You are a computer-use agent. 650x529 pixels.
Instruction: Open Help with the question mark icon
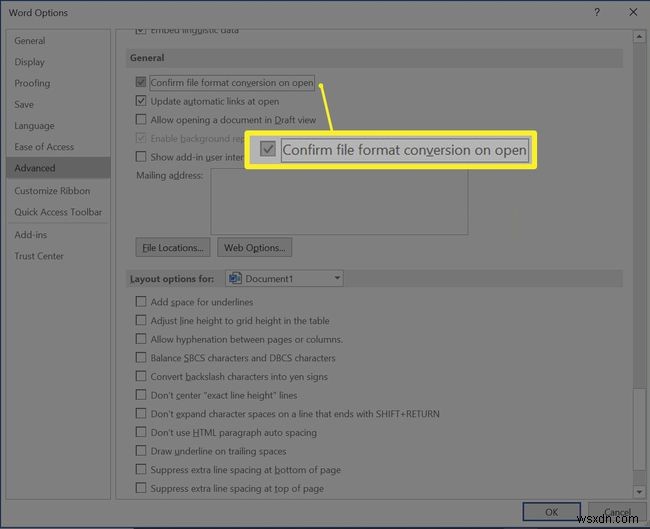[x=597, y=12]
